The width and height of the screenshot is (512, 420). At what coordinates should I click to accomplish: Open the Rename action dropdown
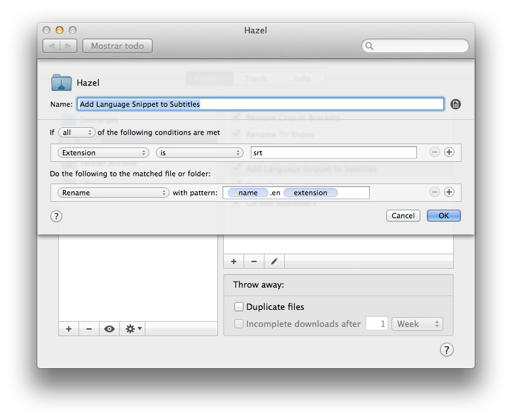click(113, 193)
